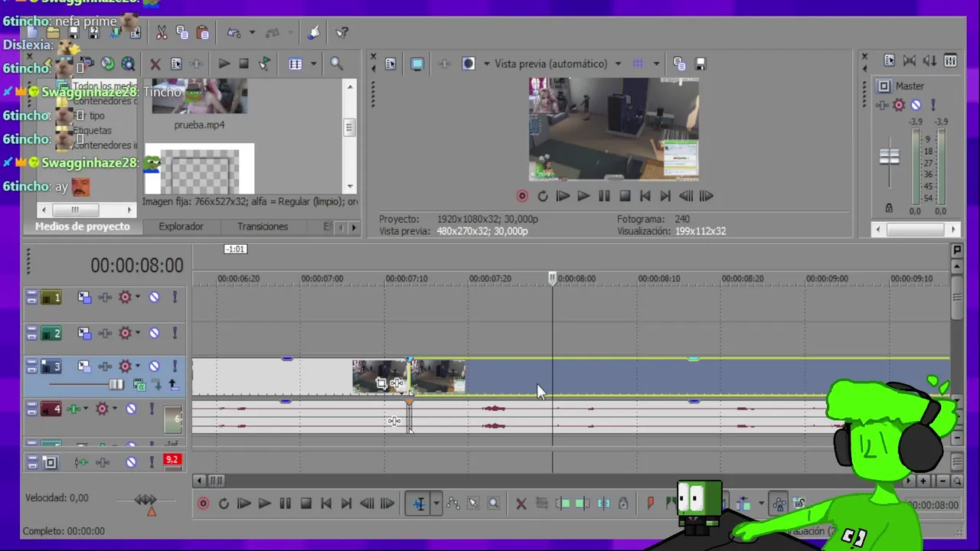This screenshot has height=551, width=980.
Task: Switch to the Transiciones tab
Action: coord(263,227)
